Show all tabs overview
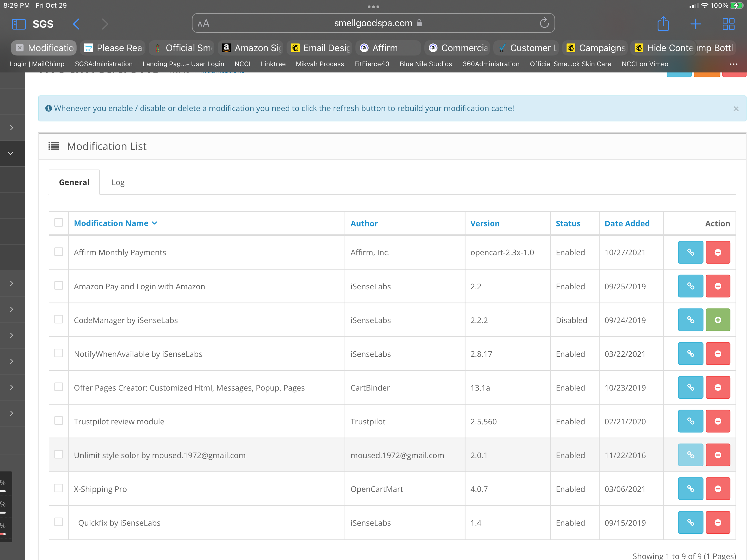The image size is (747, 560). (728, 24)
